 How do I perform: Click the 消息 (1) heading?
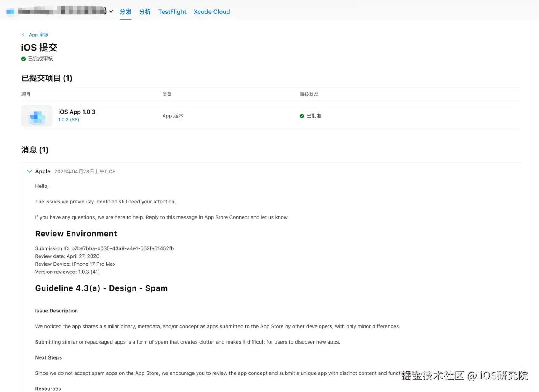point(35,150)
